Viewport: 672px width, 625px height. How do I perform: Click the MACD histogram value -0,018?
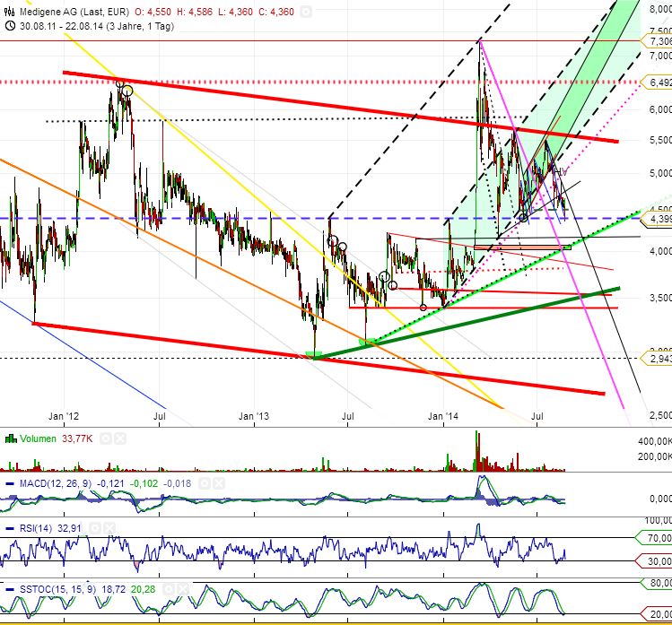pos(178,483)
